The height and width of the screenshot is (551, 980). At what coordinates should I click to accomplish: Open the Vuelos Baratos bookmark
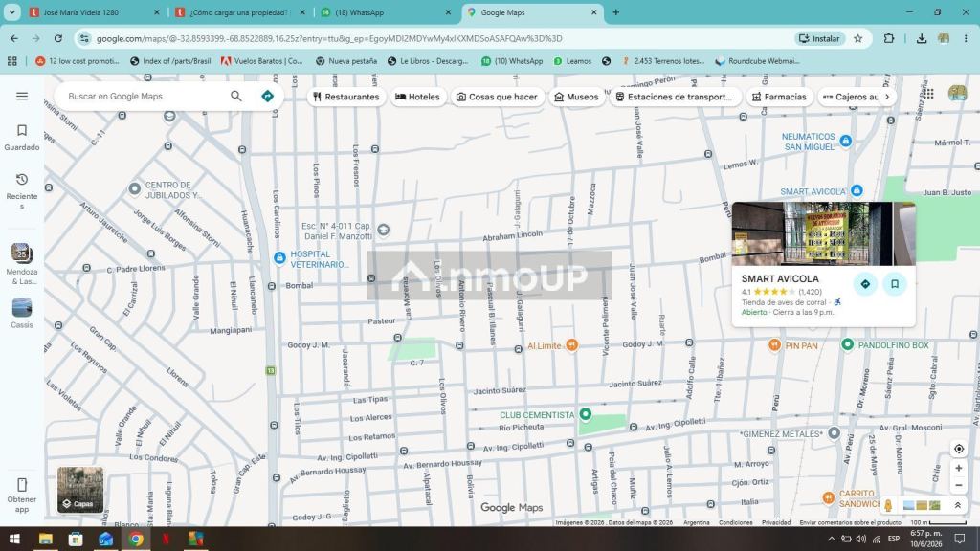tap(262, 61)
